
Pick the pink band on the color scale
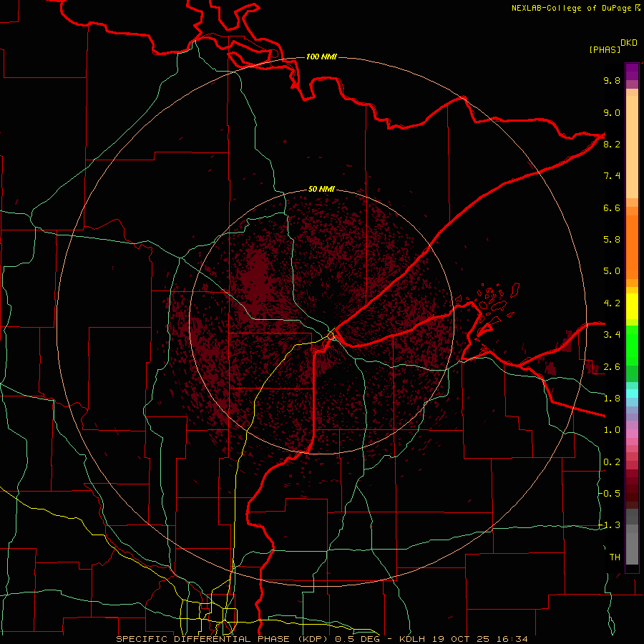point(632,434)
